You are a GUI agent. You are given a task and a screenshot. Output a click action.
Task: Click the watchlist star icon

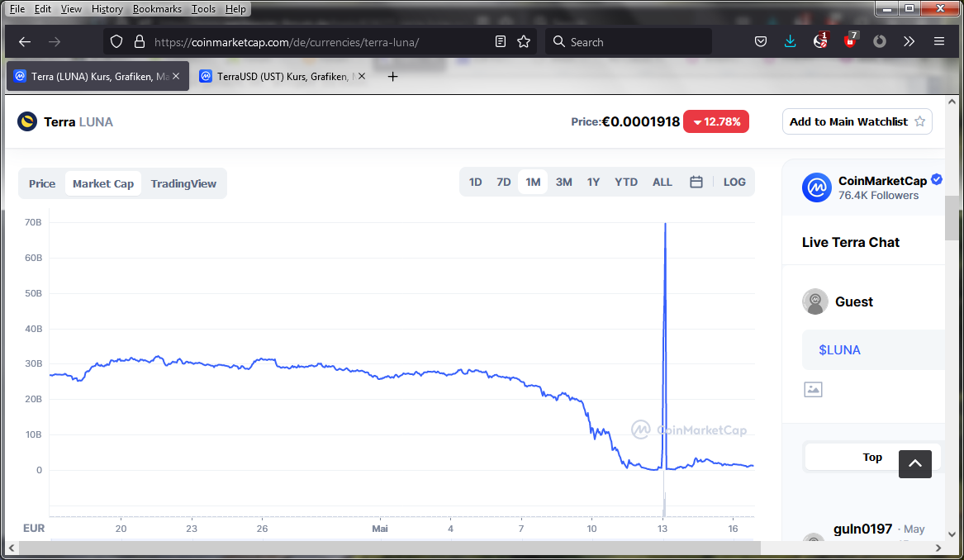point(919,121)
